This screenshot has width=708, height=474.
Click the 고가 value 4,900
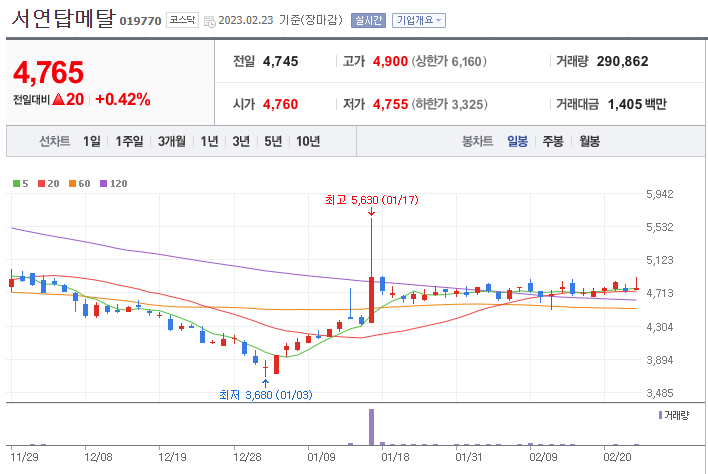coord(390,61)
